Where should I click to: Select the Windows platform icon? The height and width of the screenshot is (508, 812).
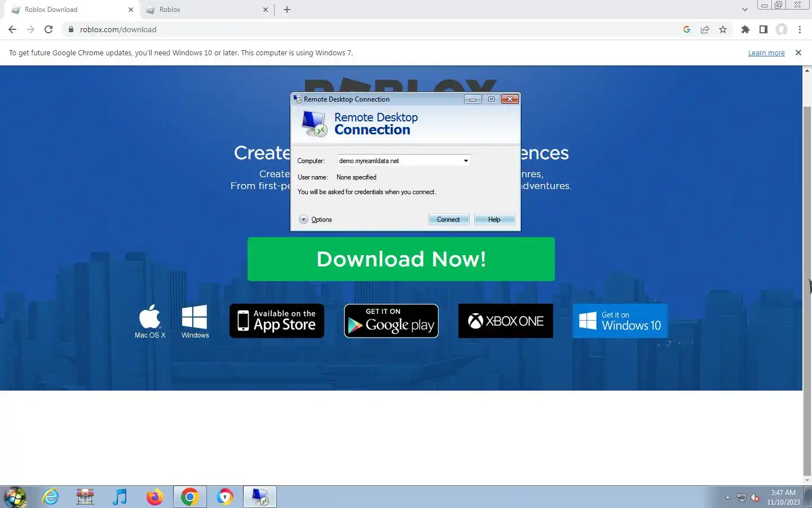click(x=195, y=321)
